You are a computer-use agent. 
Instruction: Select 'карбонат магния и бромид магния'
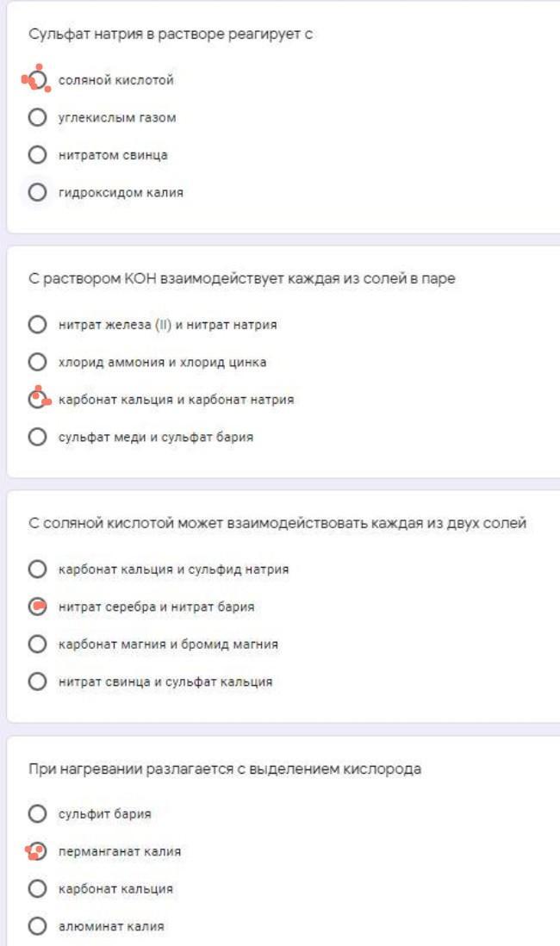[37, 644]
